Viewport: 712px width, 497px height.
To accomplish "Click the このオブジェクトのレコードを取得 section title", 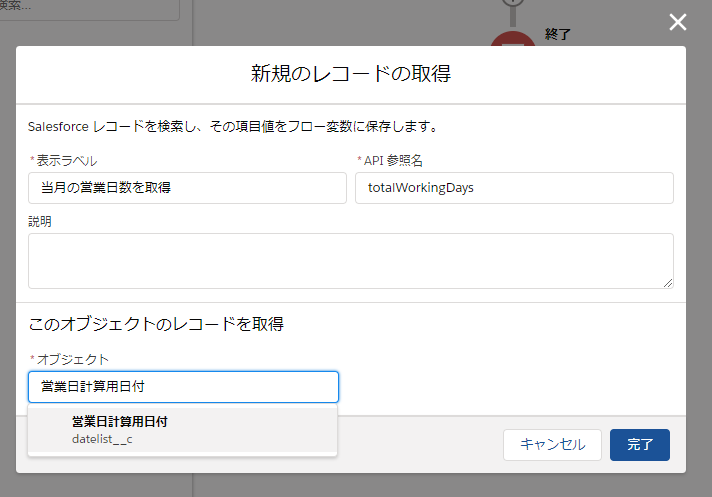I will (156, 324).
